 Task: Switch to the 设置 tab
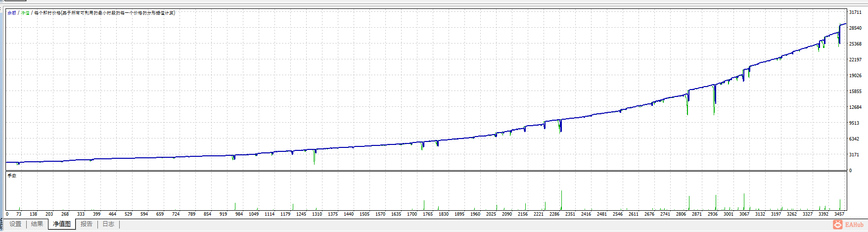(x=16, y=224)
